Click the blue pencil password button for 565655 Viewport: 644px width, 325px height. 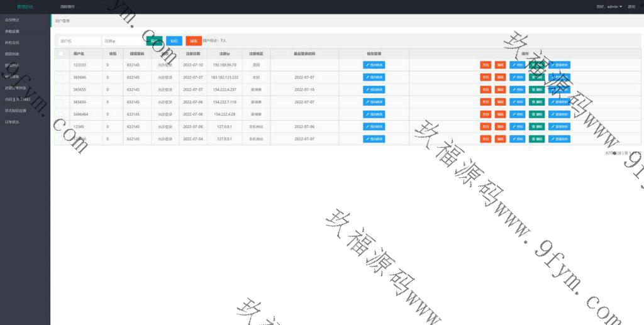point(517,90)
